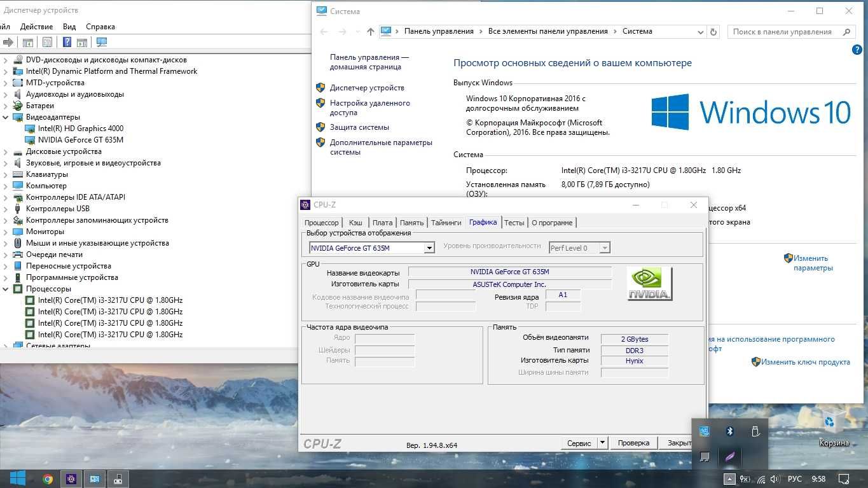Viewport: 868px width, 488px height.
Task: Click the Wi-Fi network tray icon
Action: pyautogui.click(x=761, y=479)
